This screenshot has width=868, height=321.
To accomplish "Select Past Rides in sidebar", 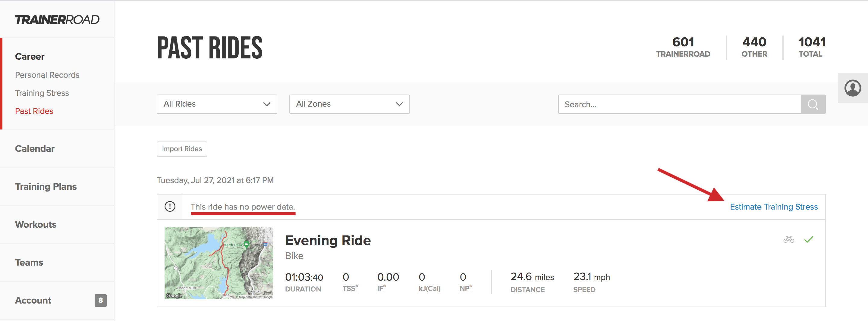I will [34, 111].
